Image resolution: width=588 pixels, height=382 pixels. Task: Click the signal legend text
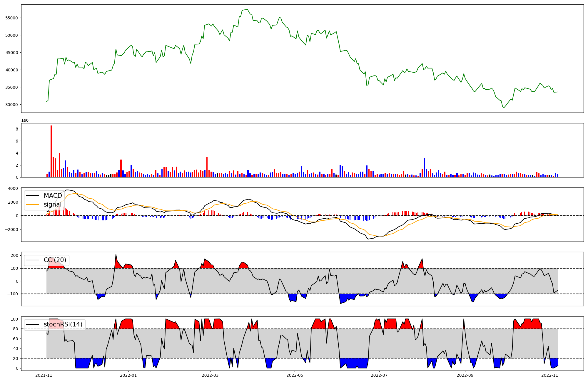pos(53,205)
